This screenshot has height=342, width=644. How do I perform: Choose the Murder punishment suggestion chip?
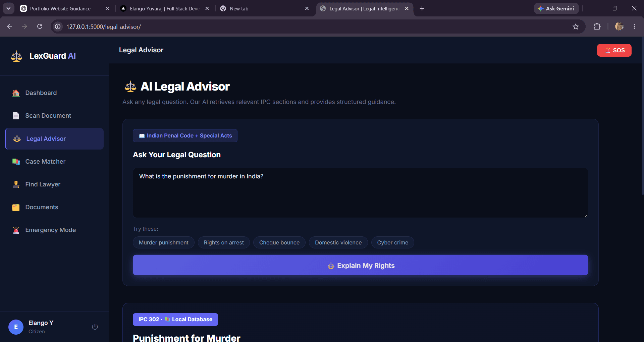click(164, 242)
